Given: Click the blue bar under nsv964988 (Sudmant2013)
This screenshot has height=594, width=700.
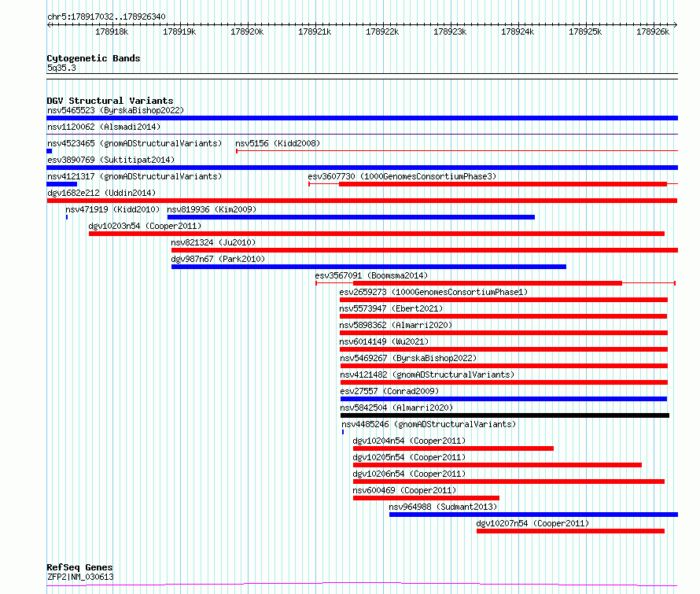Looking at the screenshot, I should click(x=533, y=515).
